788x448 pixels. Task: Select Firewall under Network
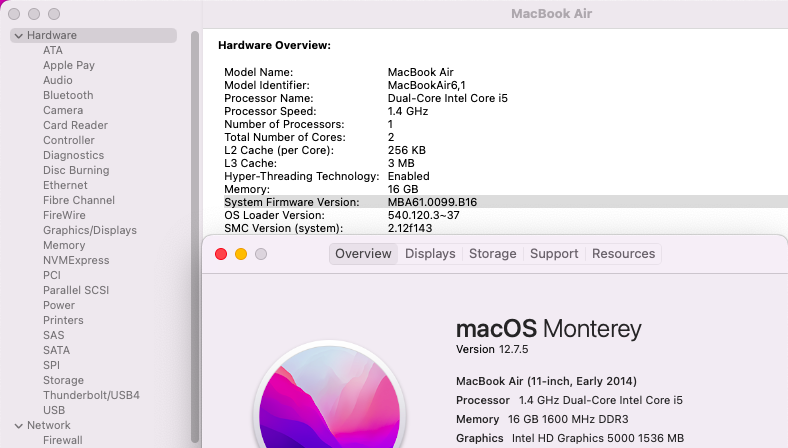pyautogui.click(x=63, y=440)
